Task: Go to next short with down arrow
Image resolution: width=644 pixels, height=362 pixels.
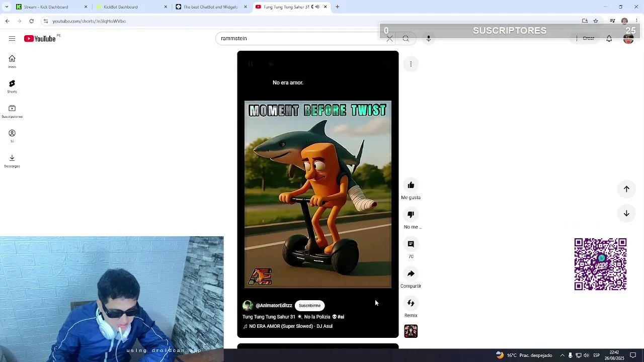Action: [626, 213]
